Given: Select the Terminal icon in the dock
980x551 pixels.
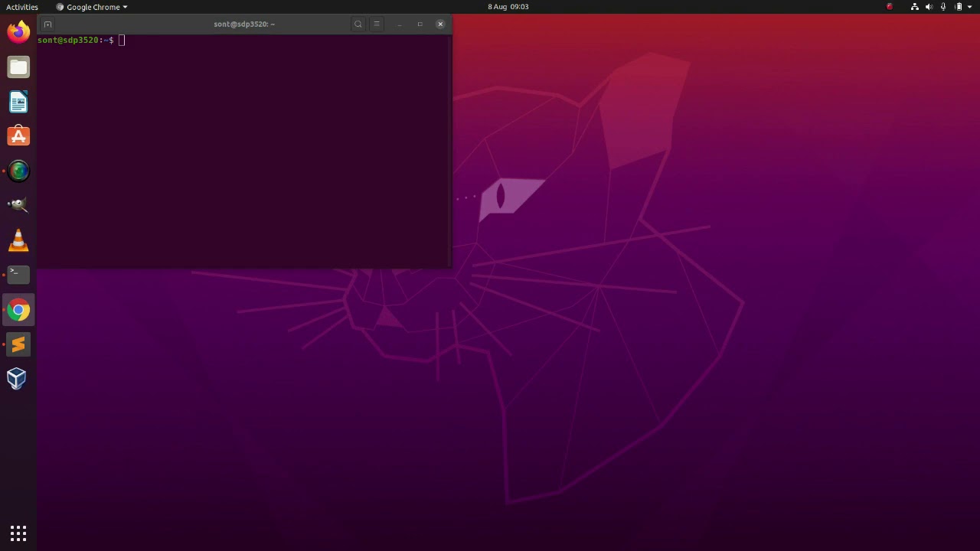Looking at the screenshot, I should point(18,274).
